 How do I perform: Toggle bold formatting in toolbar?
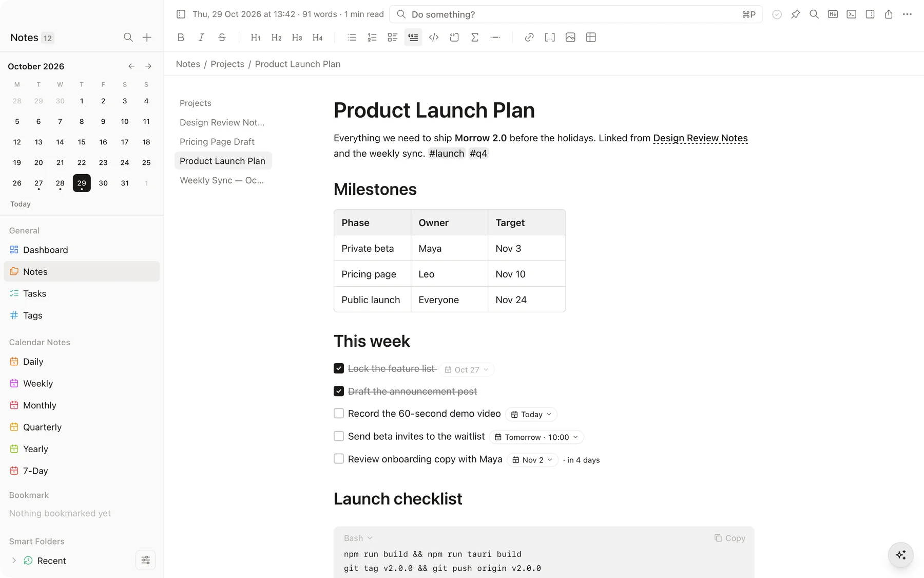click(181, 38)
